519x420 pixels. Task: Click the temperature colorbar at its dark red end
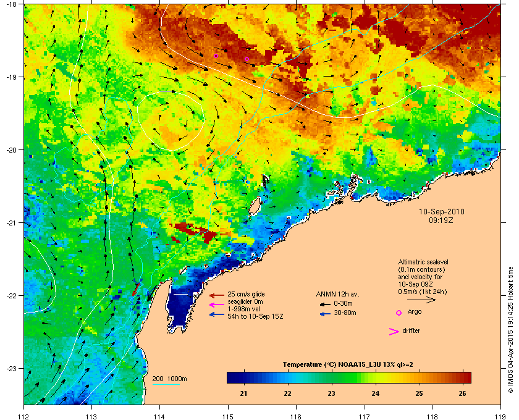click(x=466, y=377)
